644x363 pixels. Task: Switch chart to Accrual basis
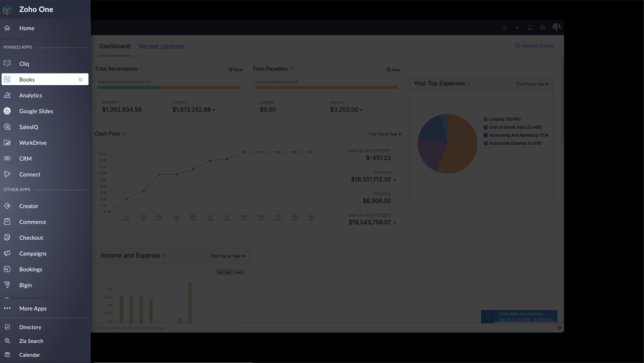224,272
